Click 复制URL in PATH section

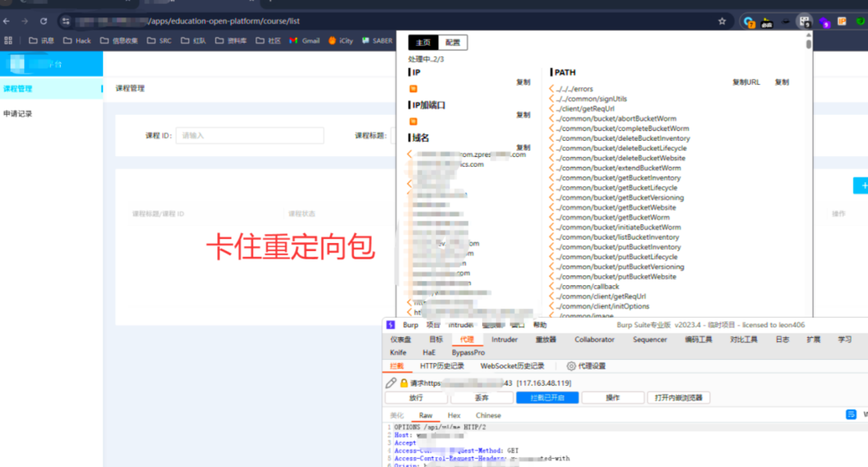coord(746,82)
